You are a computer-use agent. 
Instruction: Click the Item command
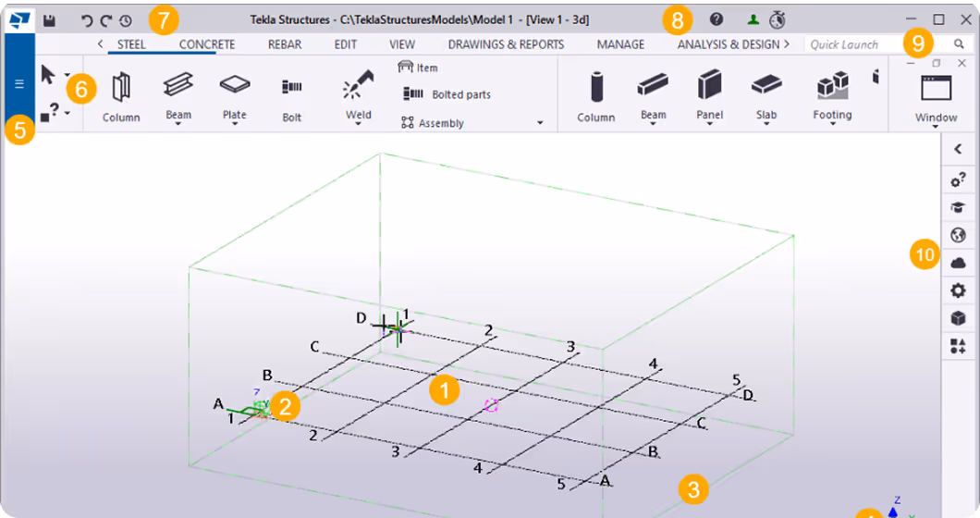418,67
